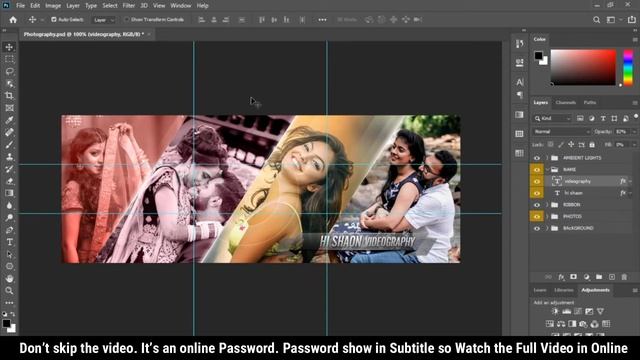The width and height of the screenshot is (640, 360).
Task: Expand the AMBIENT LIGHTS group
Action: pos(547,158)
